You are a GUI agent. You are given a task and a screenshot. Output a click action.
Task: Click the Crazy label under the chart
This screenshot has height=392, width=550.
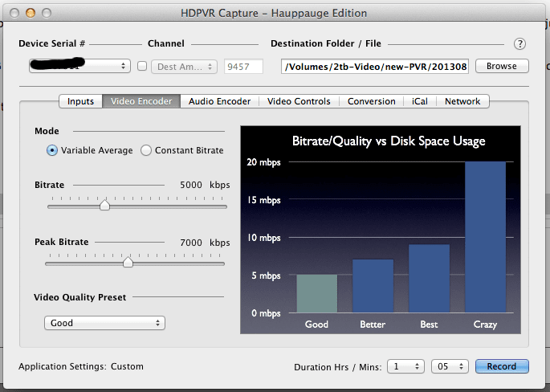click(485, 325)
